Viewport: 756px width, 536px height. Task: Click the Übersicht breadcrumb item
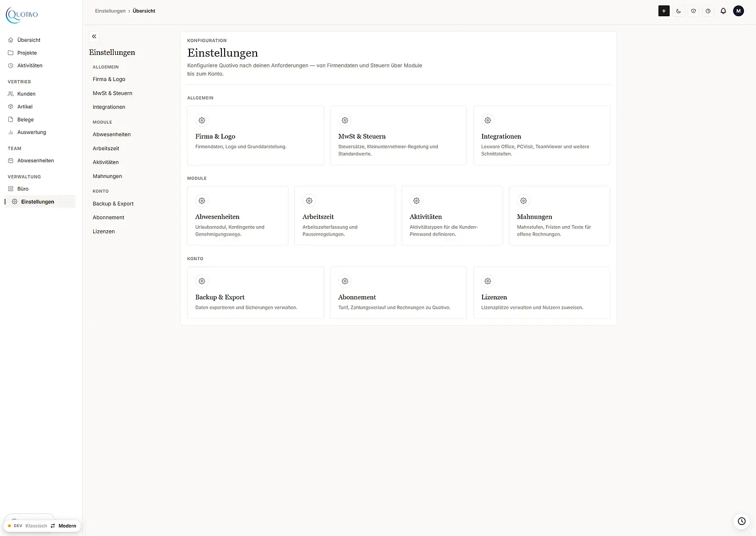(x=144, y=11)
